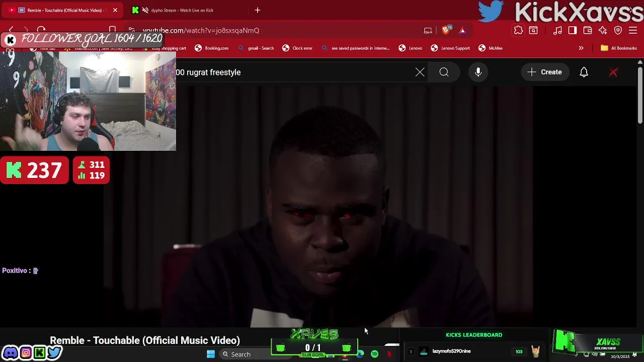Viewport: 644px width, 362px height.
Task: Open the Extensions puzzle icon
Action: [x=518, y=31]
